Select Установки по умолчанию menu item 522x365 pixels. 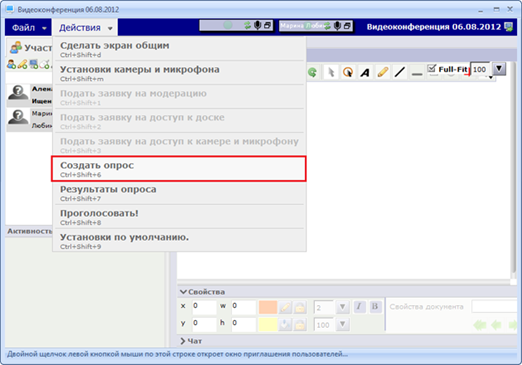coord(179,241)
